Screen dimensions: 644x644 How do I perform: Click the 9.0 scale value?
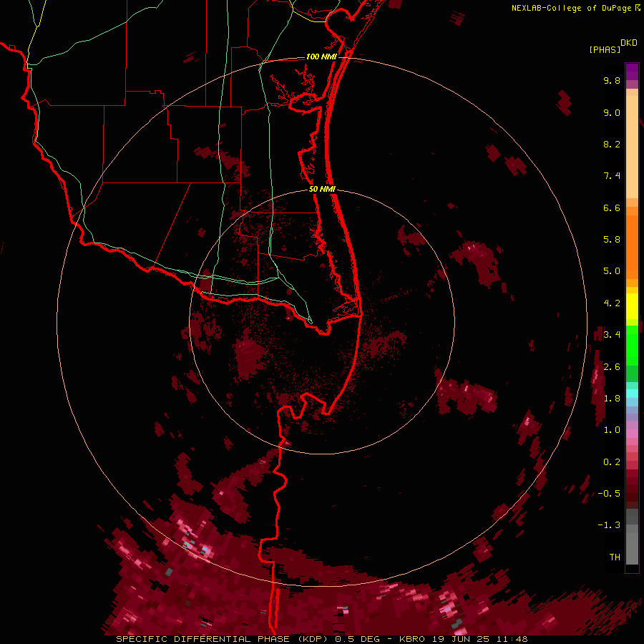click(x=612, y=112)
